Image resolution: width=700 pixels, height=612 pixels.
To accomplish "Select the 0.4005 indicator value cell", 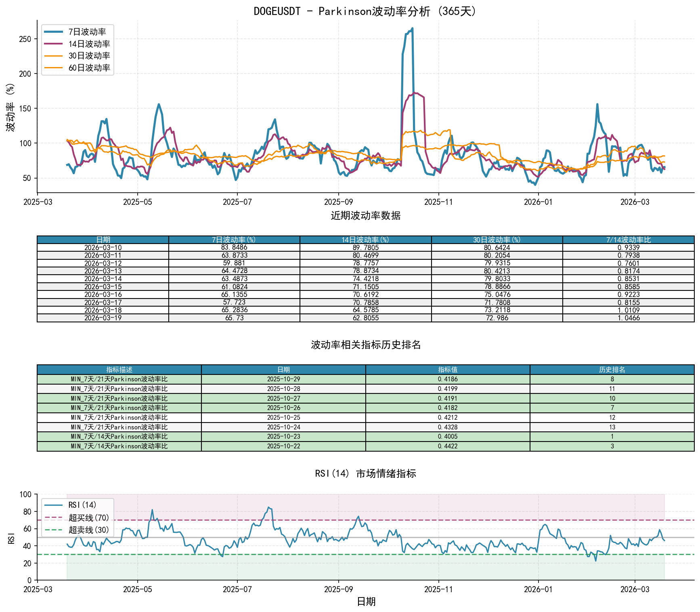I will (448, 437).
